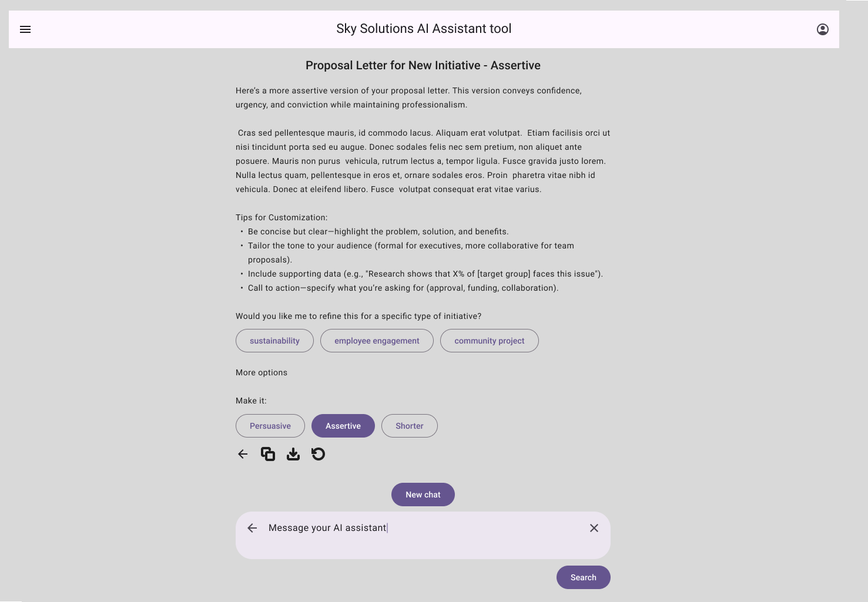Choose the employee engagement chip
The height and width of the screenshot is (602, 868).
(377, 341)
